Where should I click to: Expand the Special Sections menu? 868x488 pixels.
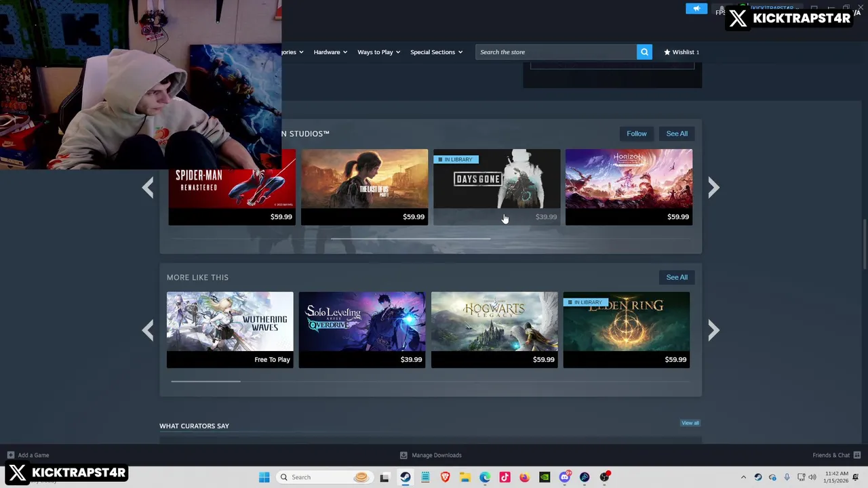436,52
